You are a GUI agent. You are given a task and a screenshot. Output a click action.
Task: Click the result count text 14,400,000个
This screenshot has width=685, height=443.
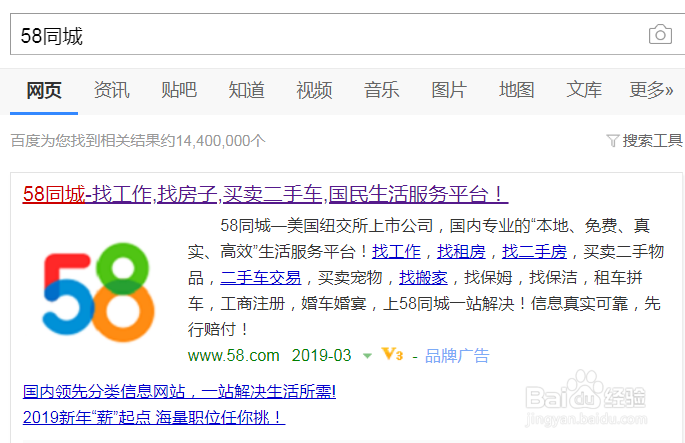click(x=221, y=141)
